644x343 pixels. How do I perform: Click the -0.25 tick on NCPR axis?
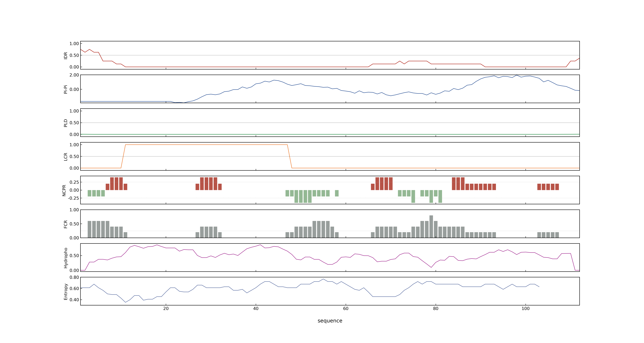coord(73,198)
